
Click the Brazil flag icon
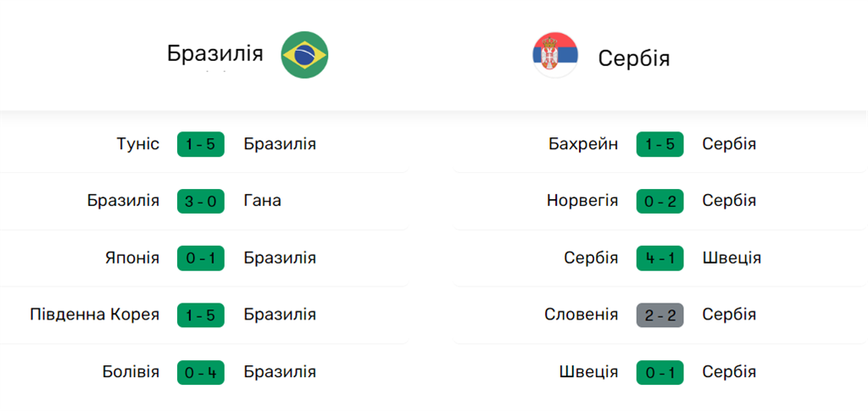[x=304, y=55]
